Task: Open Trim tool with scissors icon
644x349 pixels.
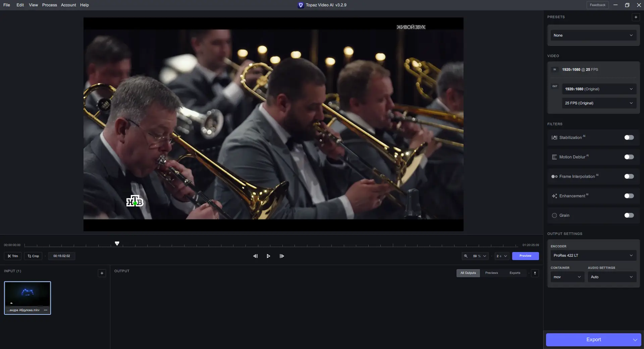Action: coord(13,256)
